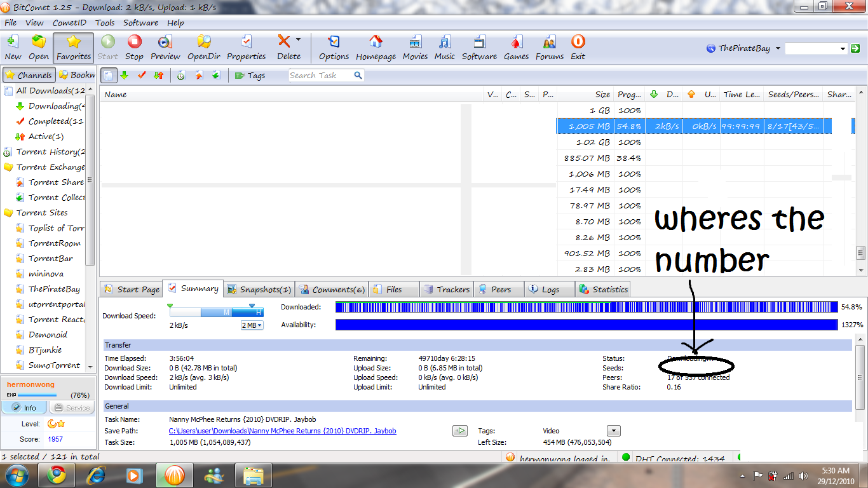
Task: Open the Video tags dropdown
Action: [x=613, y=431]
